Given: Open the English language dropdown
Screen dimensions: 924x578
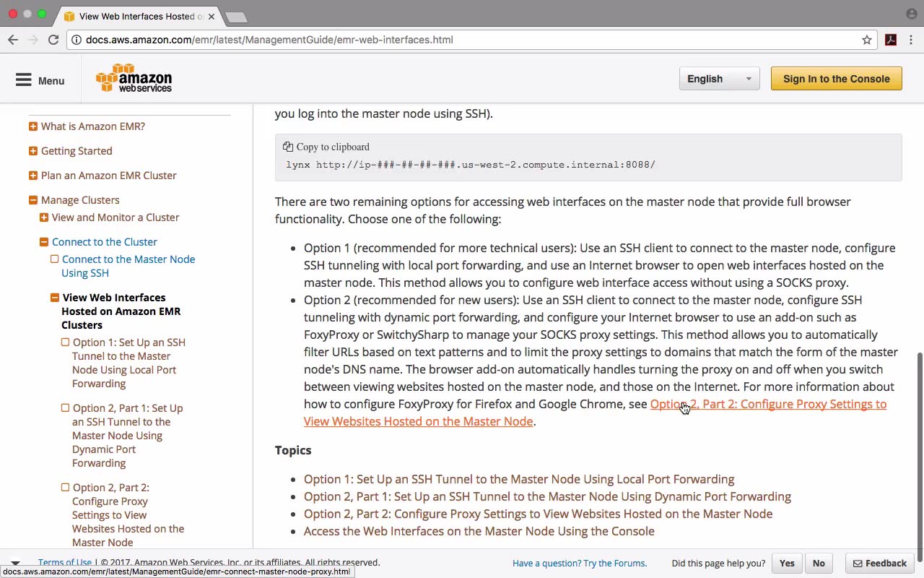Looking at the screenshot, I should pos(719,79).
